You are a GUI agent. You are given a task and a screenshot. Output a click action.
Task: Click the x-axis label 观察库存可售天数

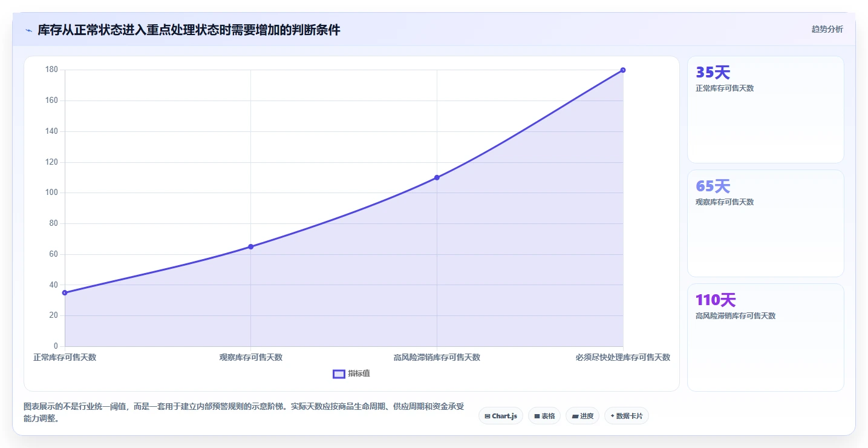pos(250,357)
